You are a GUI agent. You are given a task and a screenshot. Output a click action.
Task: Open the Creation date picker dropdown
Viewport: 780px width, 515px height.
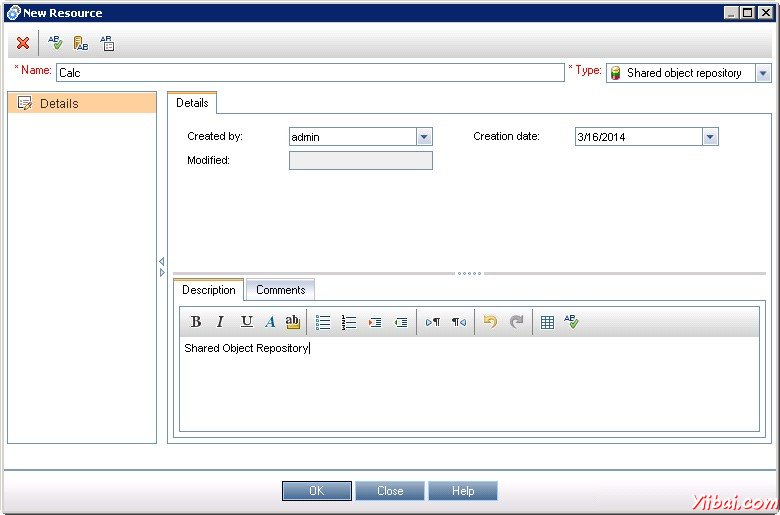[x=710, y=137]
